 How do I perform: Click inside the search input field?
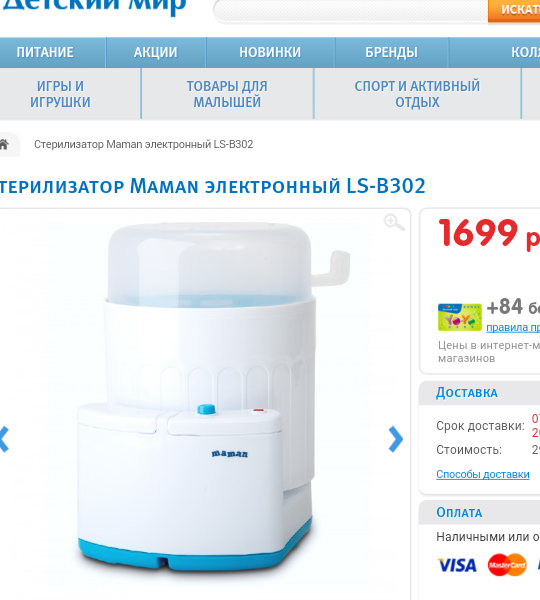pos(351,11)
